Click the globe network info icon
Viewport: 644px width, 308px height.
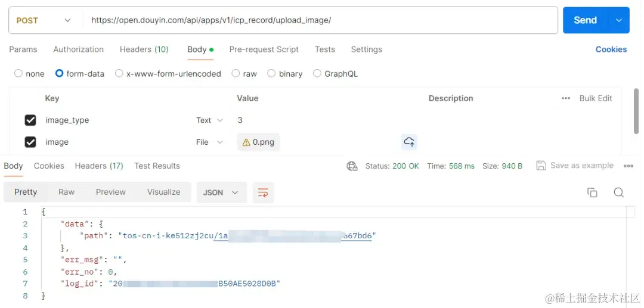(352, 166)
